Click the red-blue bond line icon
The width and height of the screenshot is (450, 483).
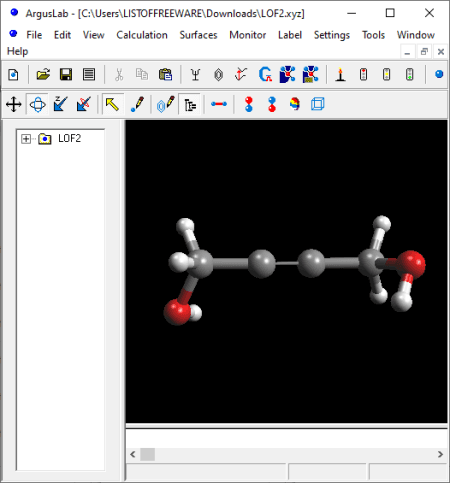click(x=219, y=104)
